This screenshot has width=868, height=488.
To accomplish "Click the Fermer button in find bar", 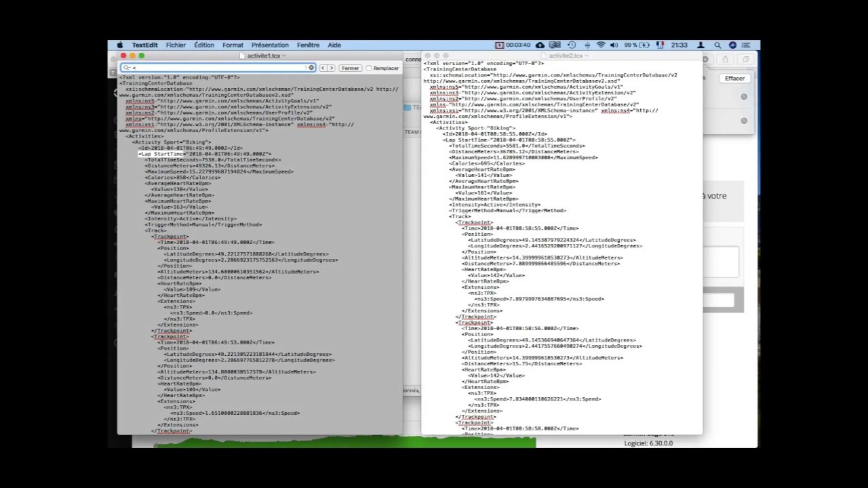I will [350, 68].
